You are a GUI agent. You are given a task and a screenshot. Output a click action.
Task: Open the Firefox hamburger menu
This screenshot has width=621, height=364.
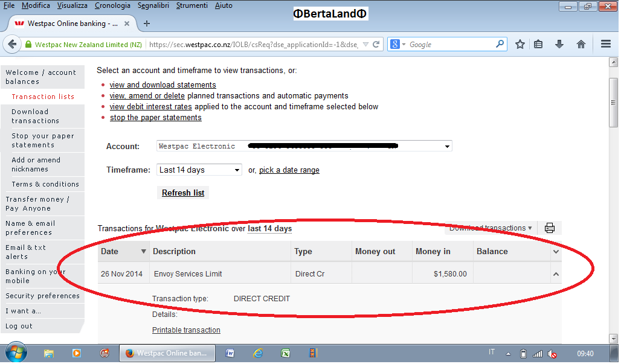pyautogui.click(x=606, y=44)
